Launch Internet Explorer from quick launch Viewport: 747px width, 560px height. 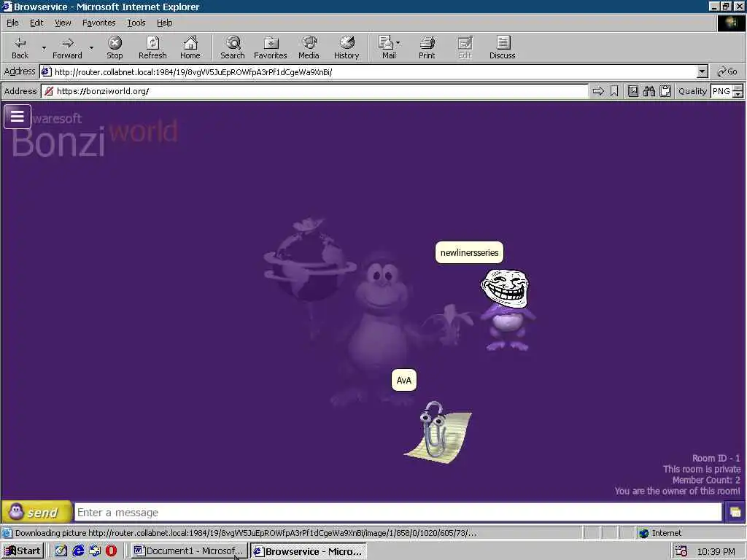point(78,551)
